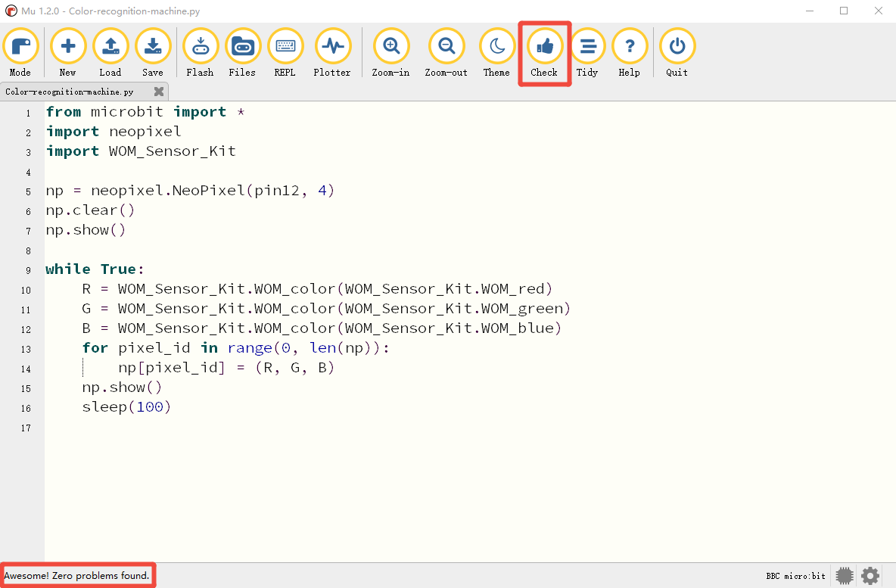Click the BBC micro:bit mode label
This screenshot has width=896, height=588.
(x=796, y=576)
